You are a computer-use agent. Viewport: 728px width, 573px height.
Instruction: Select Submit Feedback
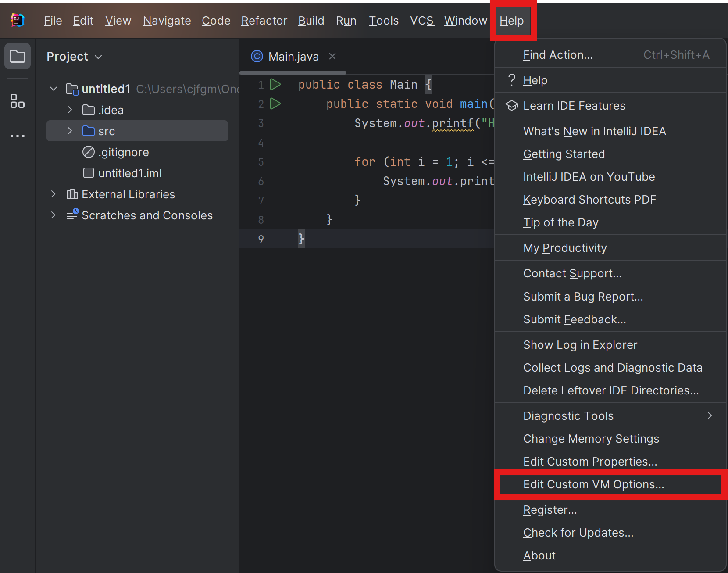click(x=610, y=319)
